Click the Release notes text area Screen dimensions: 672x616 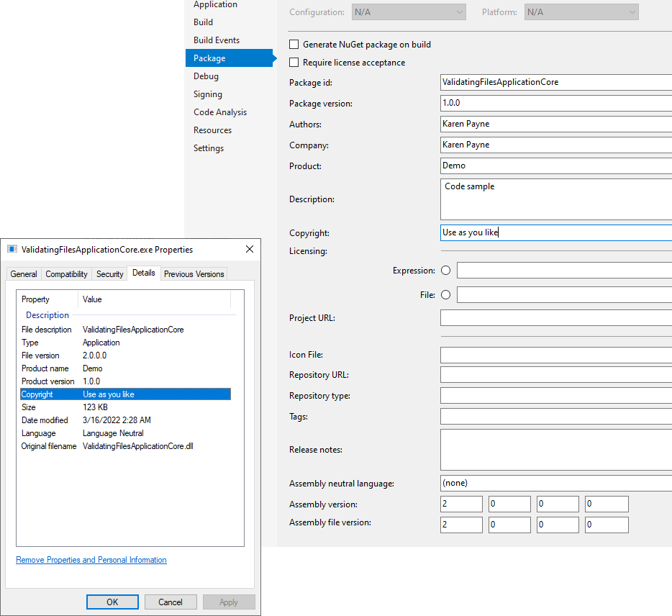[556, 450]
